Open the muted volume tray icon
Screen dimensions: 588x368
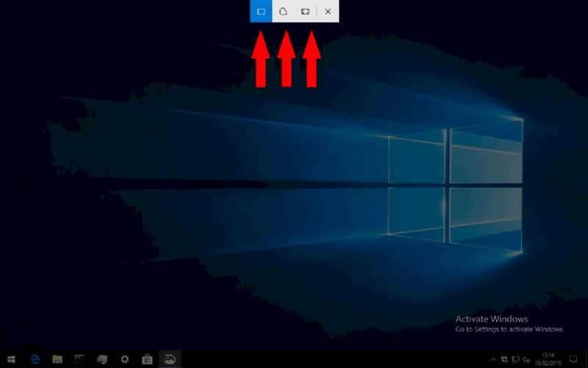point(526,359)
